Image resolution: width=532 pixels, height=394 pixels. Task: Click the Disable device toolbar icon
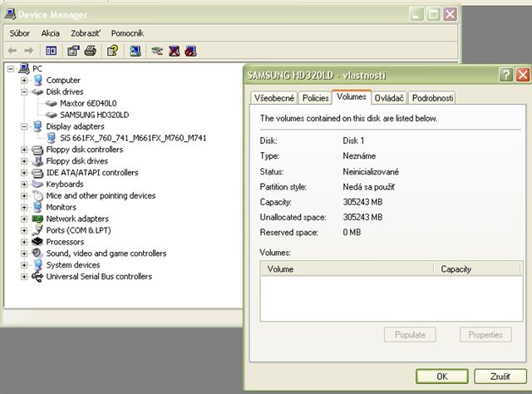pyautogui.click(x=190, y=51)
